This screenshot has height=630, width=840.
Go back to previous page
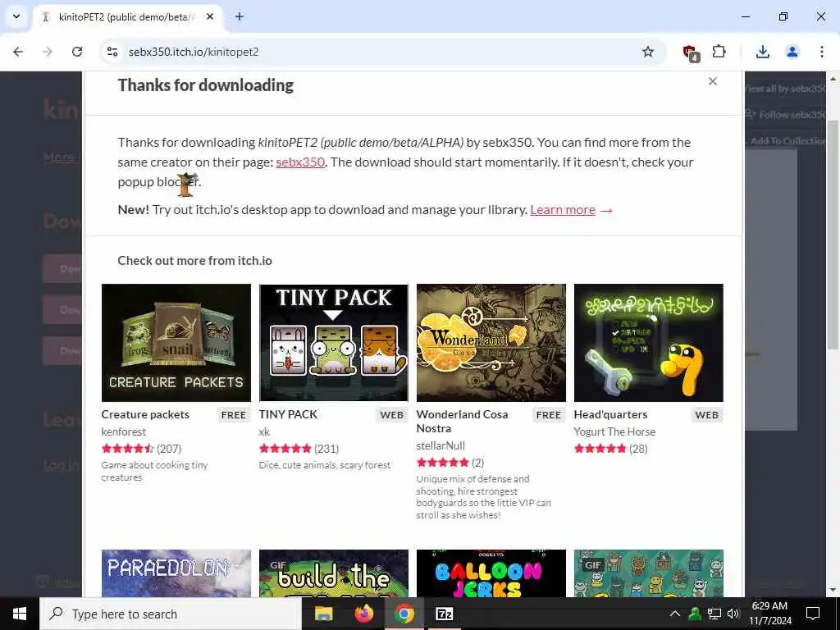(18, 52)
